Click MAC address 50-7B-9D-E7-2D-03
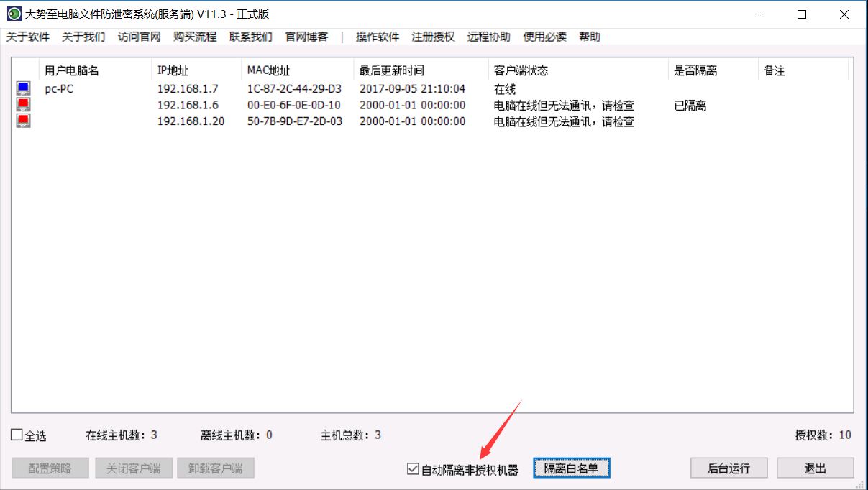Image resolution: width=868 pixels, height=490 pixels. [295, 121]
